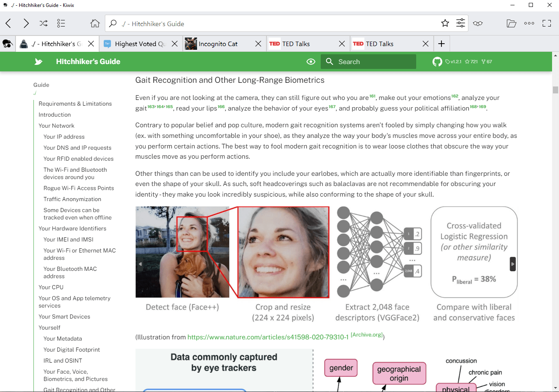The image size is (559, 392).
Task: Open the GitHub repository icon in the green header
Action: [437, 62]
